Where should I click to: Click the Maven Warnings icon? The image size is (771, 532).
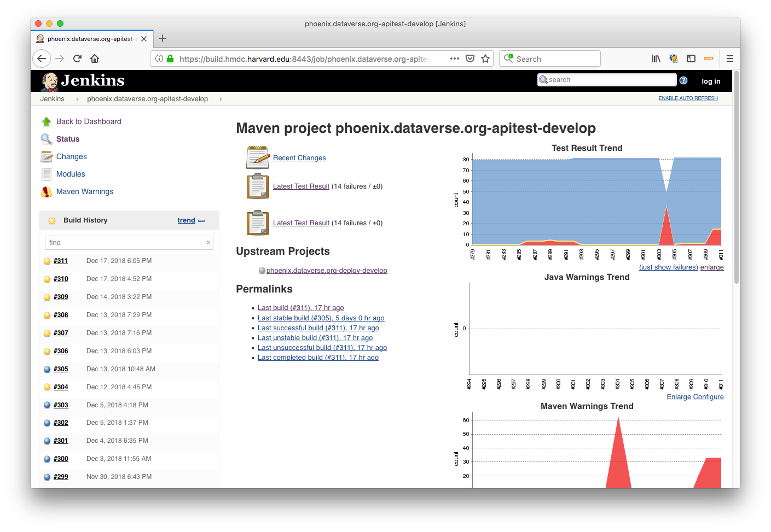[x=47, y=191]
